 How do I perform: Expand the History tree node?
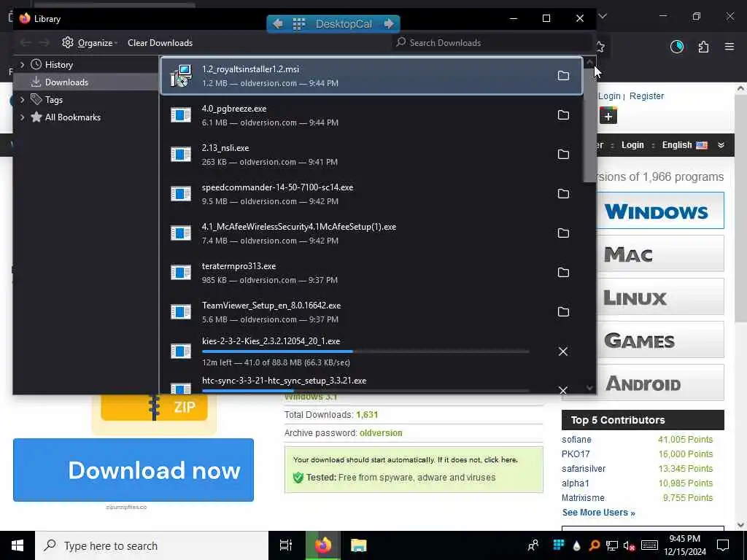23,65
